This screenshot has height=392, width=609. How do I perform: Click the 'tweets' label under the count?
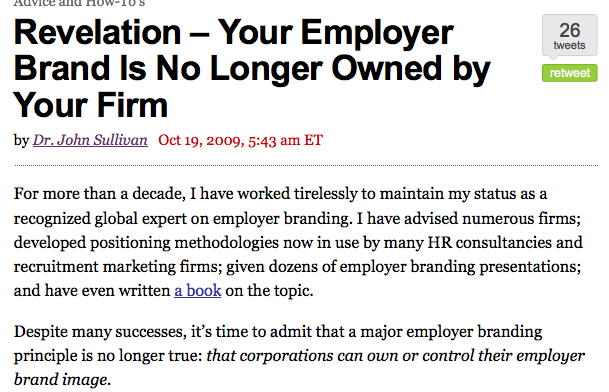[569, 45]
